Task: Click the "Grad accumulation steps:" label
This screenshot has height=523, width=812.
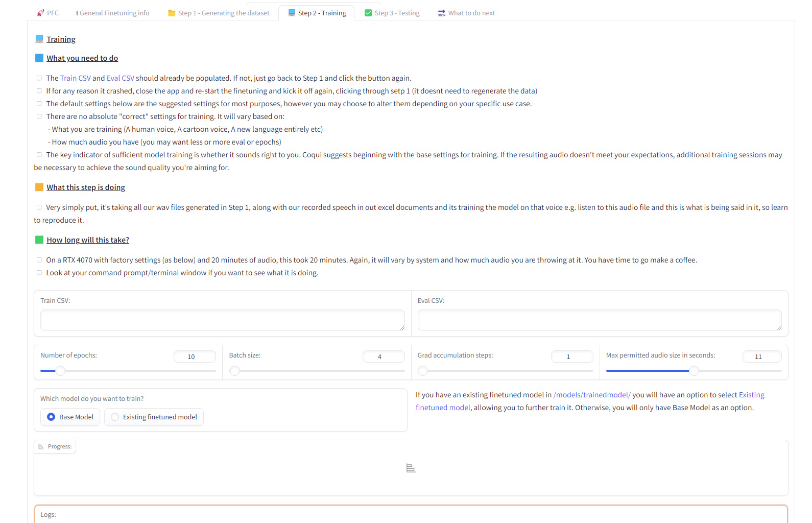Action: point(455,355)
